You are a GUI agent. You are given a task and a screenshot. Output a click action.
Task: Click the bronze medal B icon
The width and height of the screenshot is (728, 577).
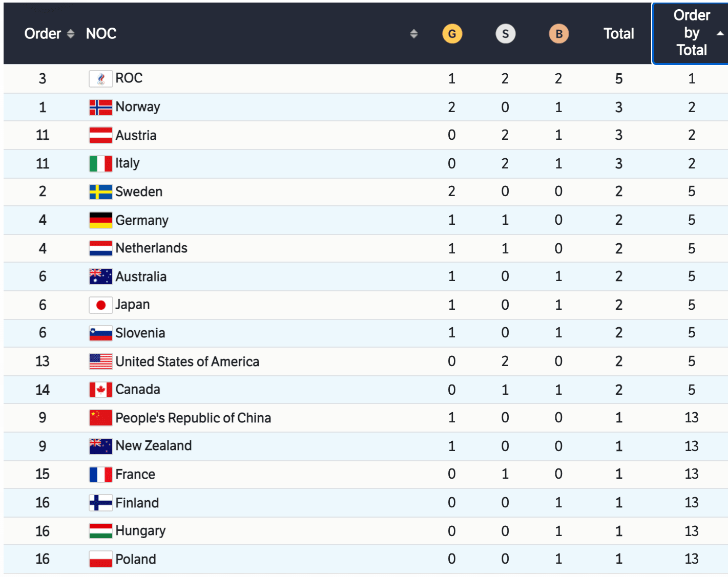click(x=558, y=34)
